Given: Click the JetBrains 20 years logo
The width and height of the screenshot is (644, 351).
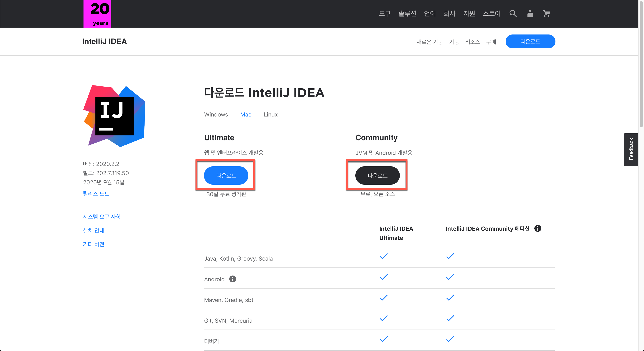Looking at the screenshot, I should [97, 14].
